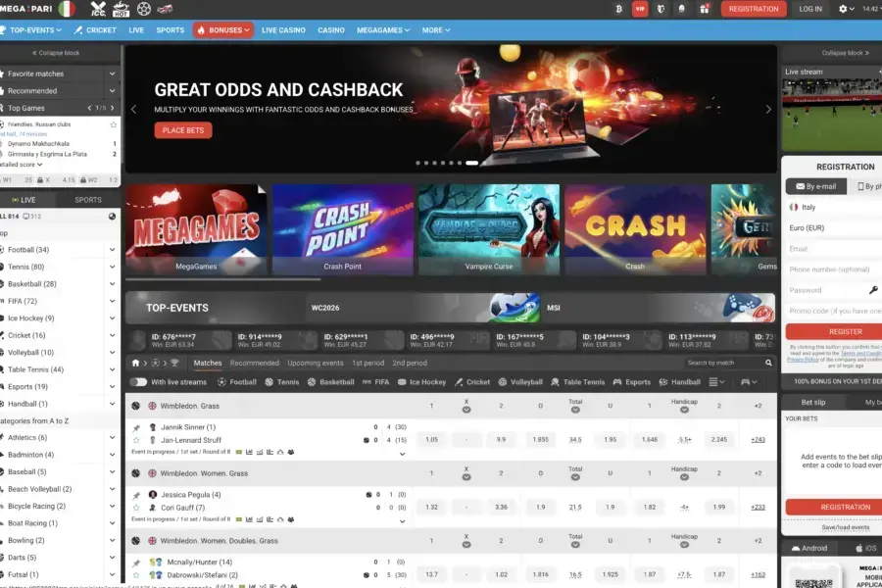Open the gamepad filter dropdown
882x588 pixels.
pos(749,382)
